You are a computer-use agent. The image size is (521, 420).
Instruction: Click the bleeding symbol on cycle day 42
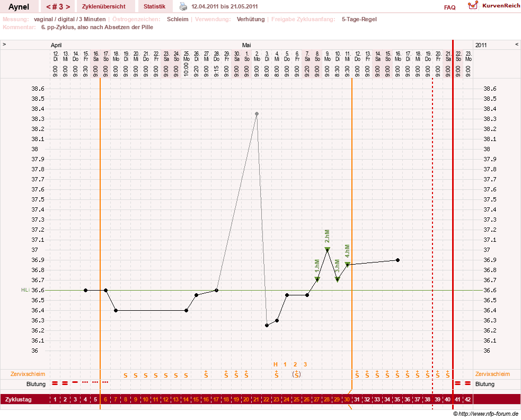click(468, 383)
